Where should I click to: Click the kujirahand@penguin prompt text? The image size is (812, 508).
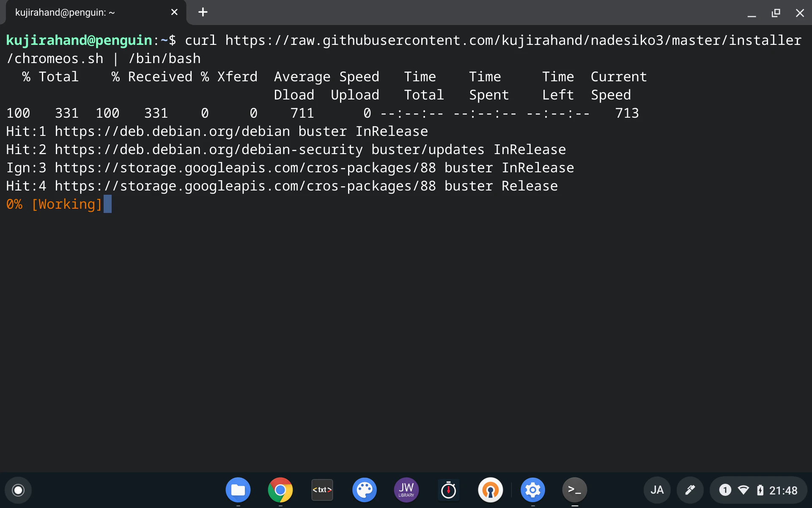point(79,40)
